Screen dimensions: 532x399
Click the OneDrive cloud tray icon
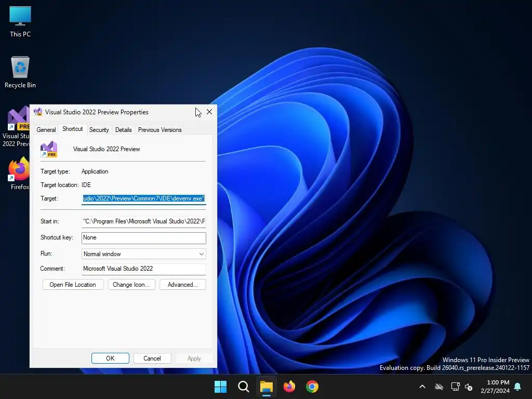439,387
